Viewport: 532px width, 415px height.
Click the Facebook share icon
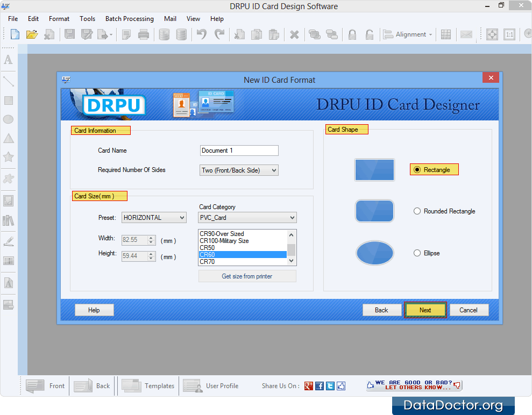coord(320,386)
